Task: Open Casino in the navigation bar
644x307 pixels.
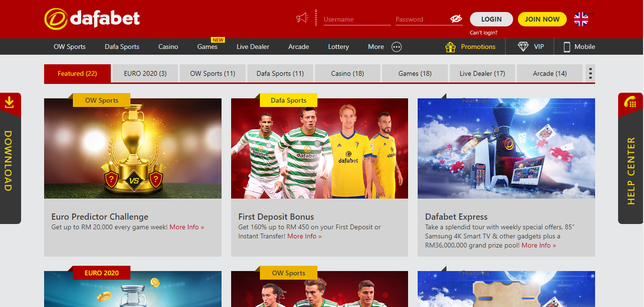Action: (x=168, y=47)
